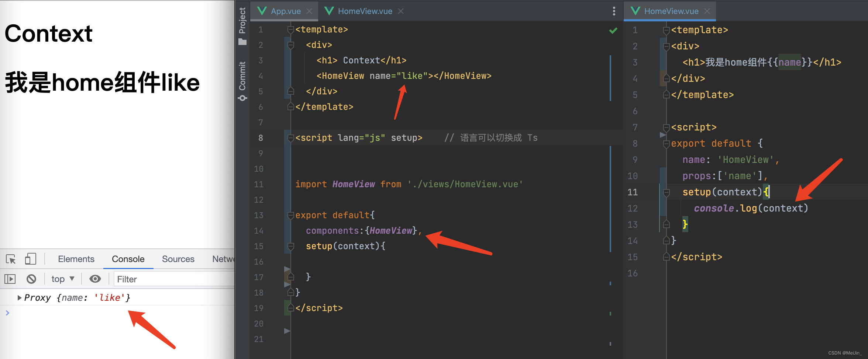The width and height of the screenshot is (868, 359).
Task: Collapse setup(context) block in App.vue line 15
Action: point(291,246)
